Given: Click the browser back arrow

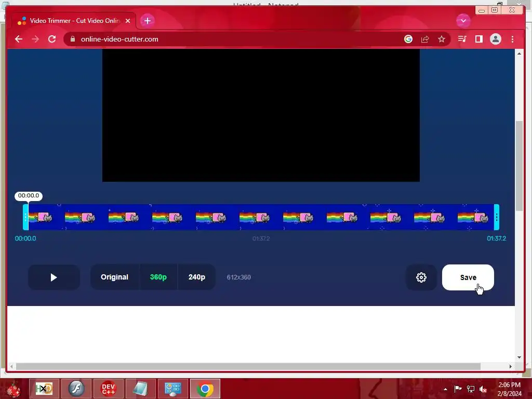Looking at the screenshot, I should pos(19,39).
